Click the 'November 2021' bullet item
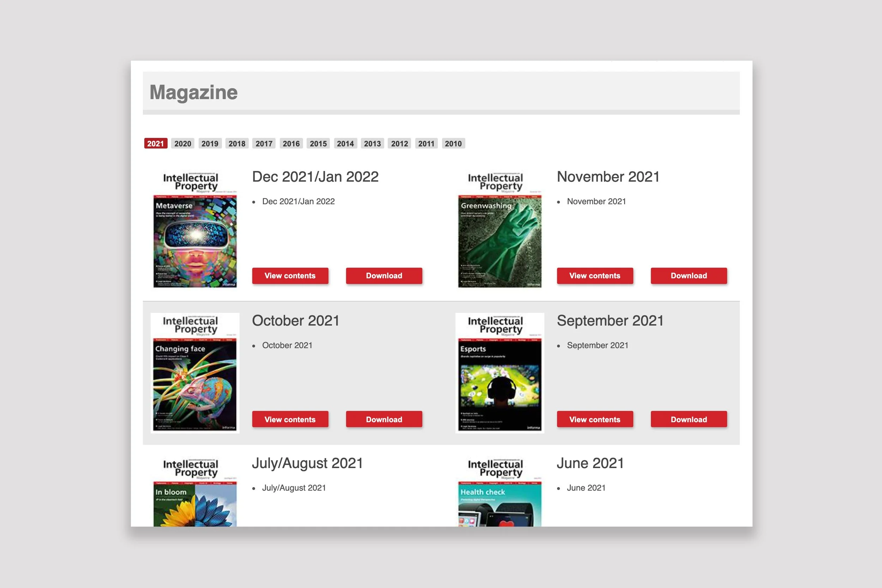Image resolution: width=882 pixels, height=588 pixels. [597, 201]
